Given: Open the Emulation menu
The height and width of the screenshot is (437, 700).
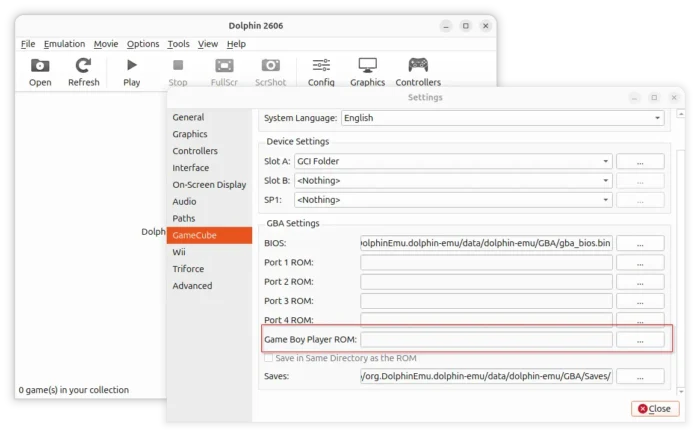Looking at the screenshot, I should click(x=64, y=44).
